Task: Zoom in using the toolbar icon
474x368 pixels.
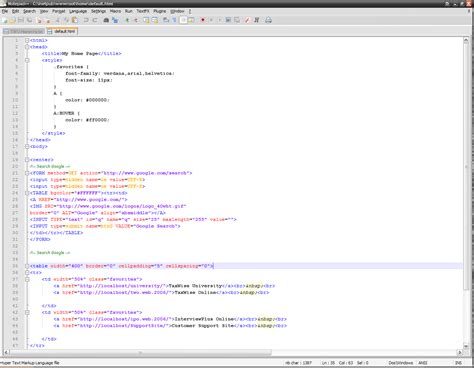Action: coord(127,20)
